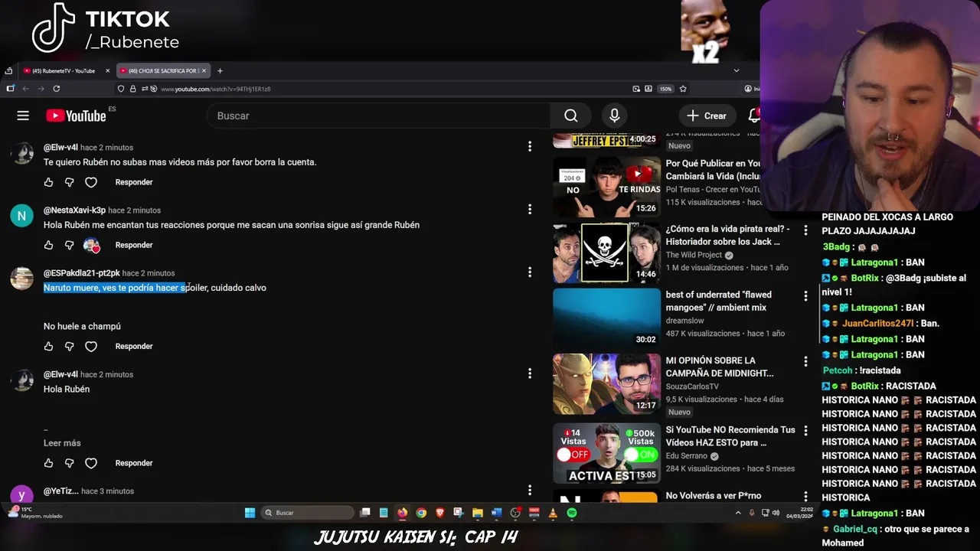
Task: Open the @ESPakdla21-pt2pk channel link
Action: coord(82,273)
